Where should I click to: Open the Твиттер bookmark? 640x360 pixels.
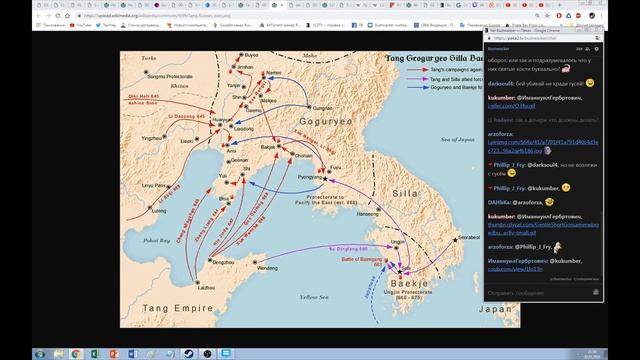[106, 25]
